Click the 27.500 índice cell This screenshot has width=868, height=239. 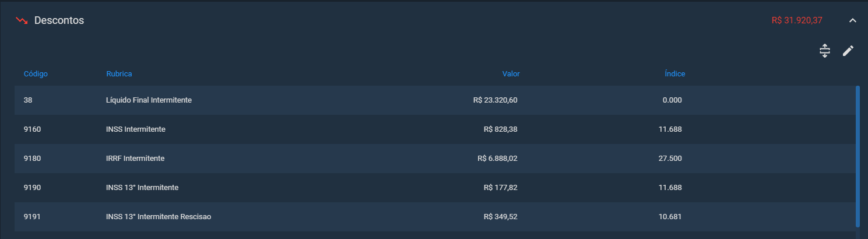[x=670, y=159]
